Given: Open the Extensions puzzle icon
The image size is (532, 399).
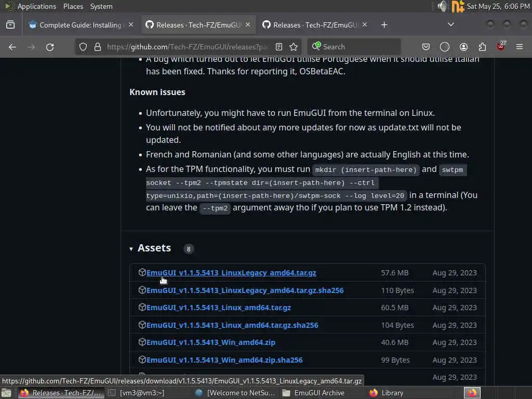Looking at the screenshot, I should tap(482, 47).
